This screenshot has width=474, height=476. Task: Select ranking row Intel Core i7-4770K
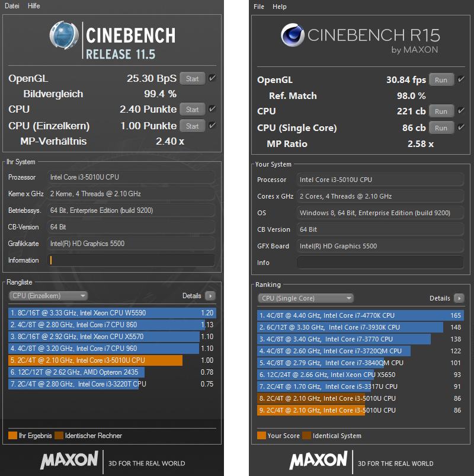pyautogui.click(x=360, y=315)
